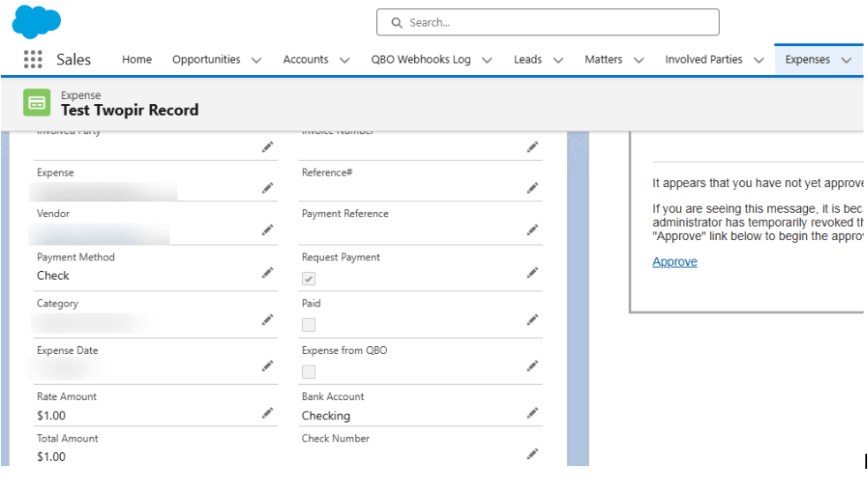Select the Expenses tab
This screenshot has height=482, width=868.
coord(807,59)
